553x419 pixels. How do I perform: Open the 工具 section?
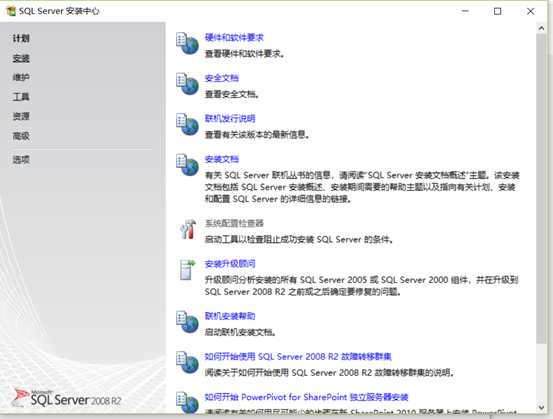(21, 97)
